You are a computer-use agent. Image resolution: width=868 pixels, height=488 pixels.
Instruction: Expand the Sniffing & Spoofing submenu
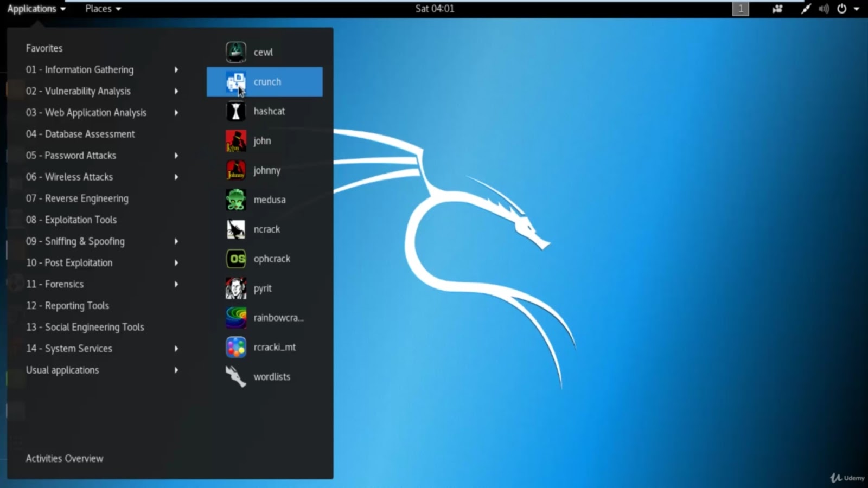[75, 241]
